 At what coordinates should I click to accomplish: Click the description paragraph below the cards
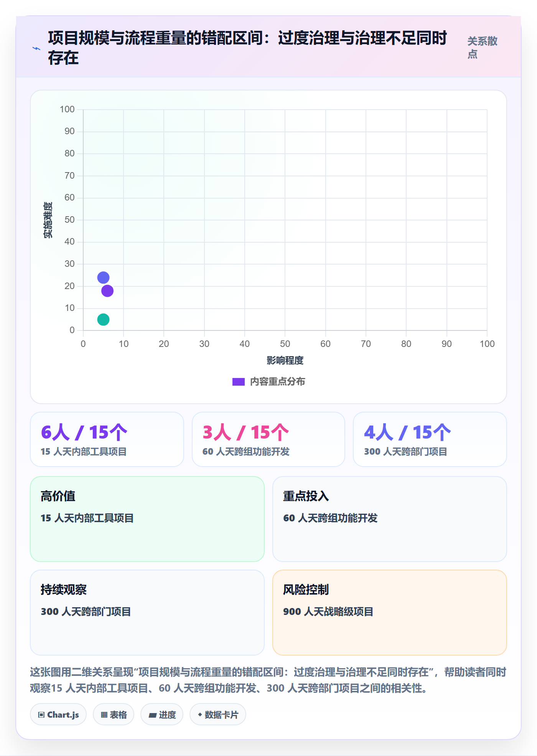(268, 680)
